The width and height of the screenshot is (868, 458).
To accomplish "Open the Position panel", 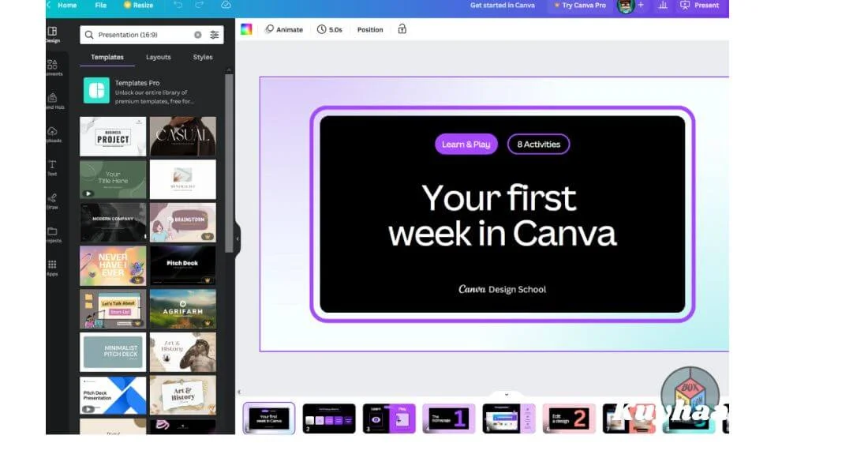I will (370, 29).
